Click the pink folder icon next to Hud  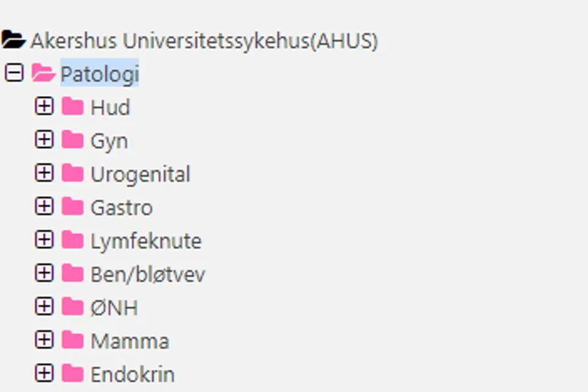tap(73, 106)
